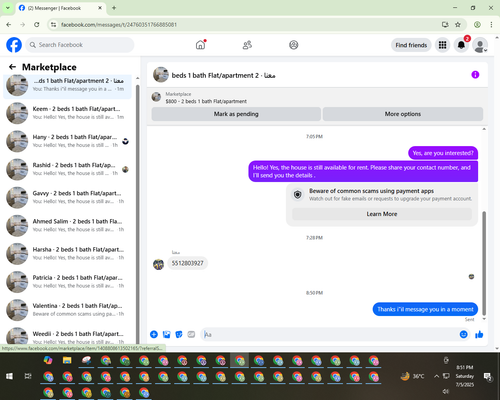Screen dimensions: 500x400
Task: Open Valentina's conversation
Action: [68, 310]
